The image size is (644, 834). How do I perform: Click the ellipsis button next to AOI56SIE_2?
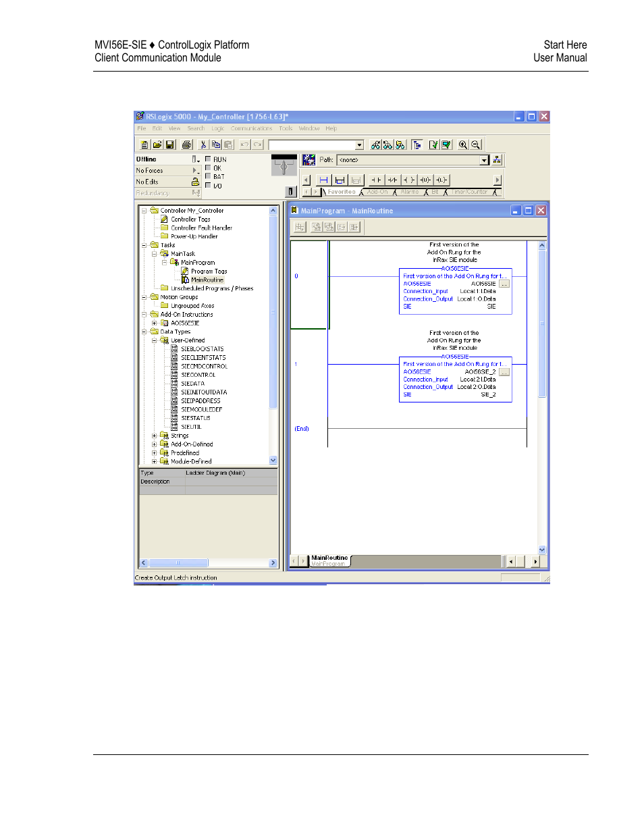(504, 372)
